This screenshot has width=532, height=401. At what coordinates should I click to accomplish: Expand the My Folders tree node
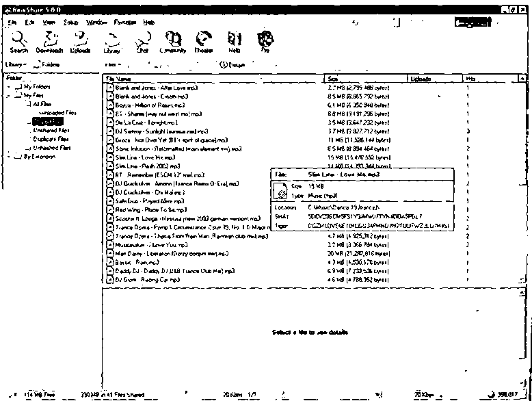point(8,87)
